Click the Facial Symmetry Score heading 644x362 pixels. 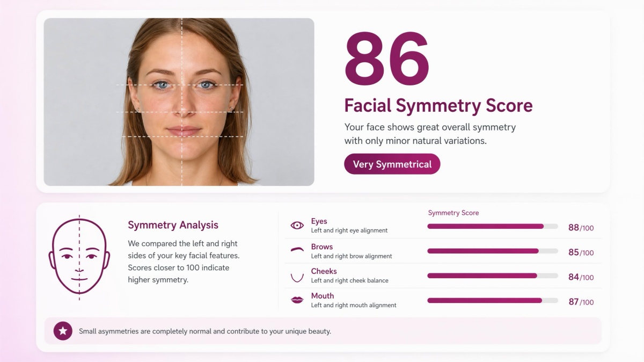pos(438,105)
